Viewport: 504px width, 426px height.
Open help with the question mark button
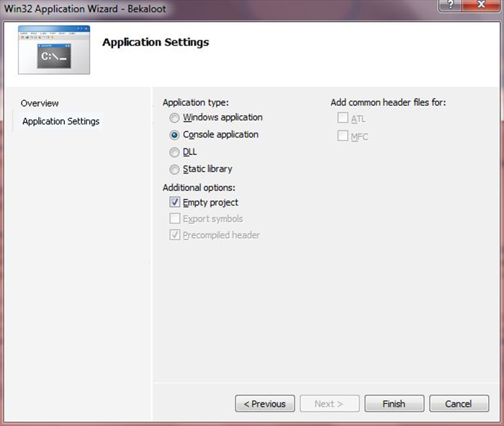(450, 5)
